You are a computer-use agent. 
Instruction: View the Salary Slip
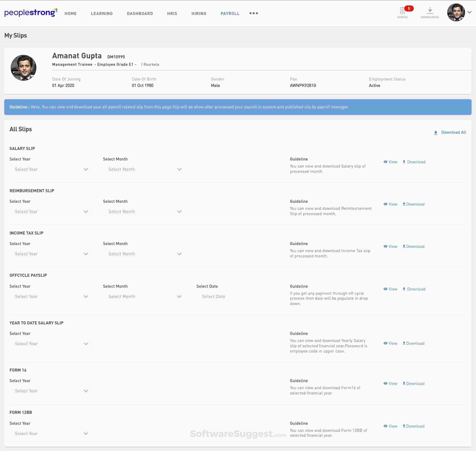pos(391,162)
